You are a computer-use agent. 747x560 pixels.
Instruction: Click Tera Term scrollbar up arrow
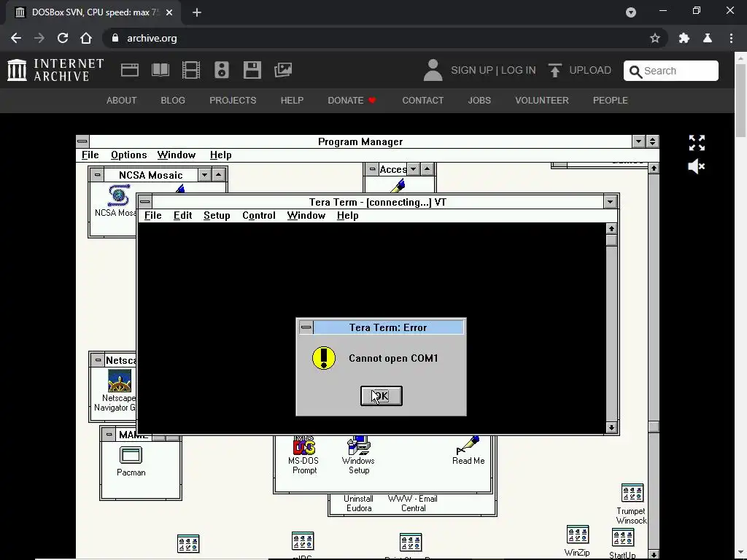pyautogui.click(x=611, y=228)
